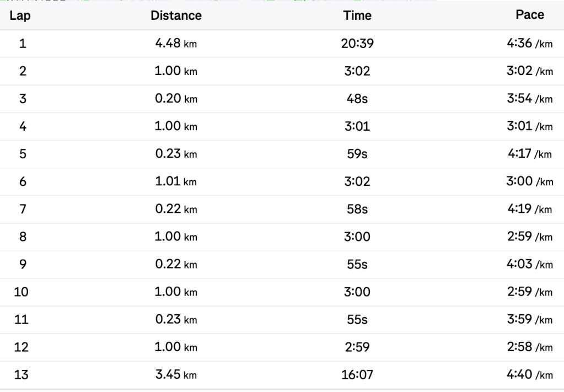The height and width of the screenshot is (392, 564).
Task: Select the 4:19 /km pace value
Action: [529, 209]
